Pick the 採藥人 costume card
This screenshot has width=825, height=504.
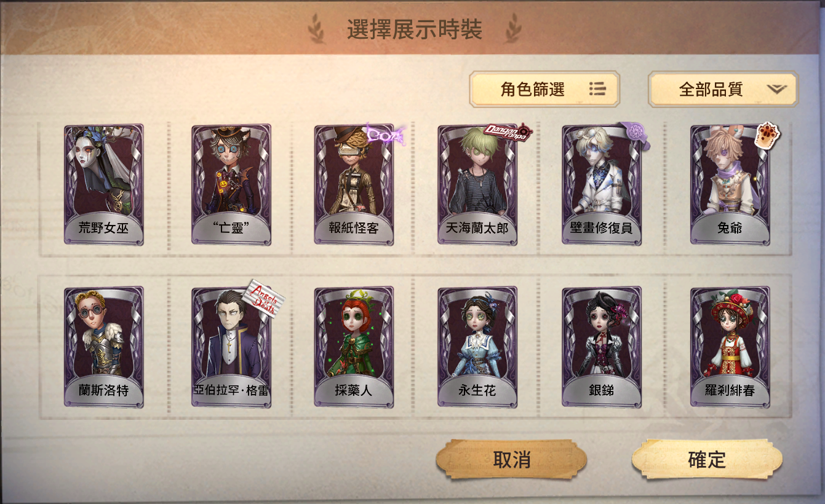pos(354,347)
